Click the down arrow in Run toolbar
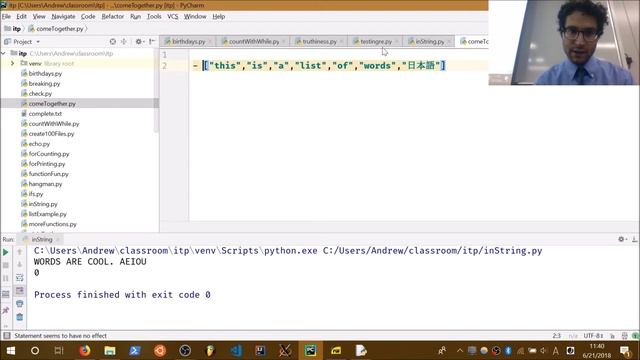 coord(20,265)
